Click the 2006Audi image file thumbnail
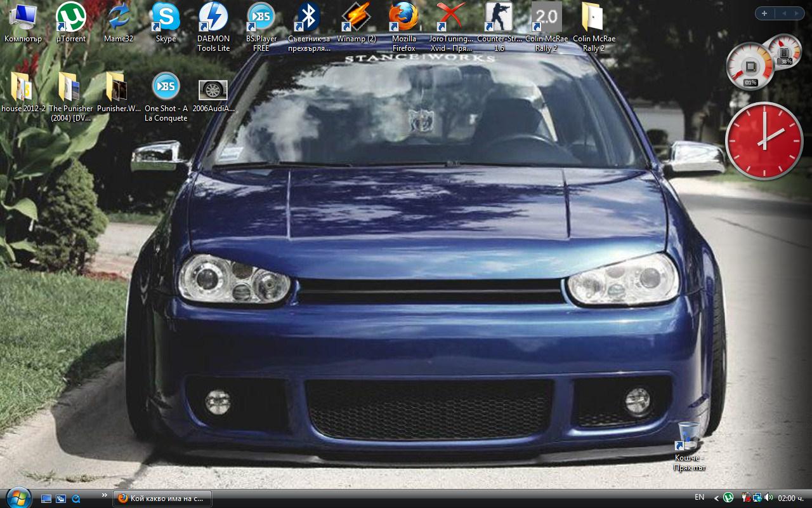This screenshot has width=812, height=508. coord(213,90)
